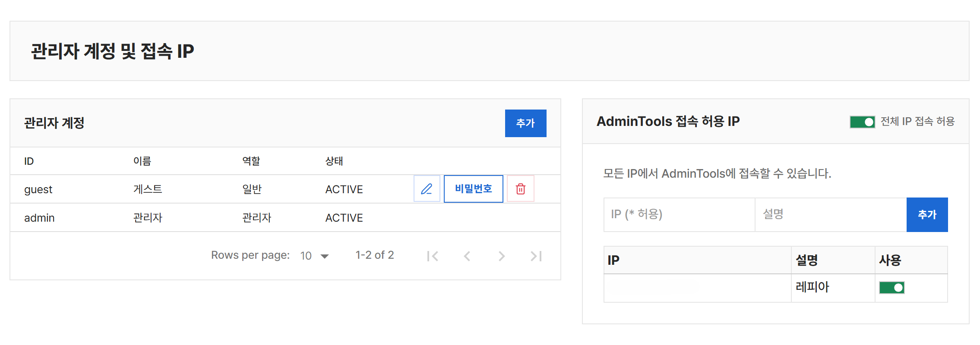The height and width of the screenshot is (345, 980).
Task: Focus the IP (* 허용) input field
Action: click(x=679, y=215)
